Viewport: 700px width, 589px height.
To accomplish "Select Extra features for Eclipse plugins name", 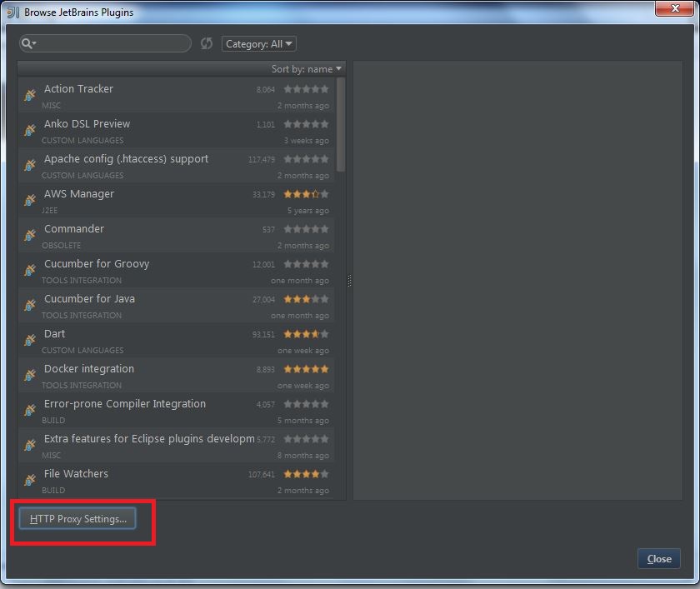I will (149, 439).
